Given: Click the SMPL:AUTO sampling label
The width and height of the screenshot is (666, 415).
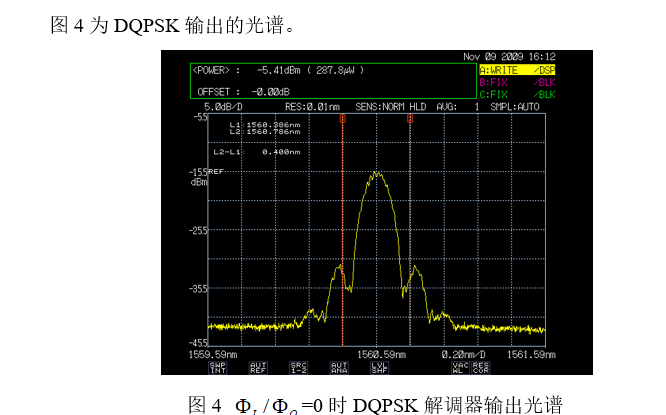Looking at the screenshot, I should (x=515, y=107).
